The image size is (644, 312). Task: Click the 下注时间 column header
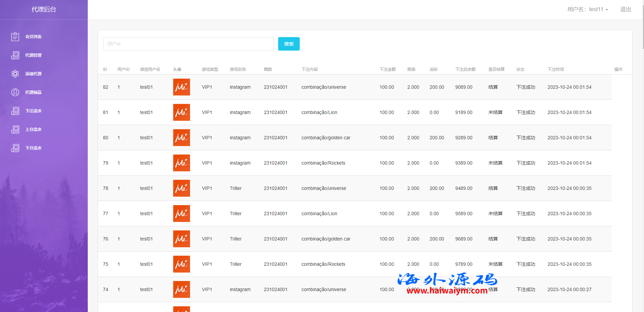pyautogui.click(x=556, y=69)
